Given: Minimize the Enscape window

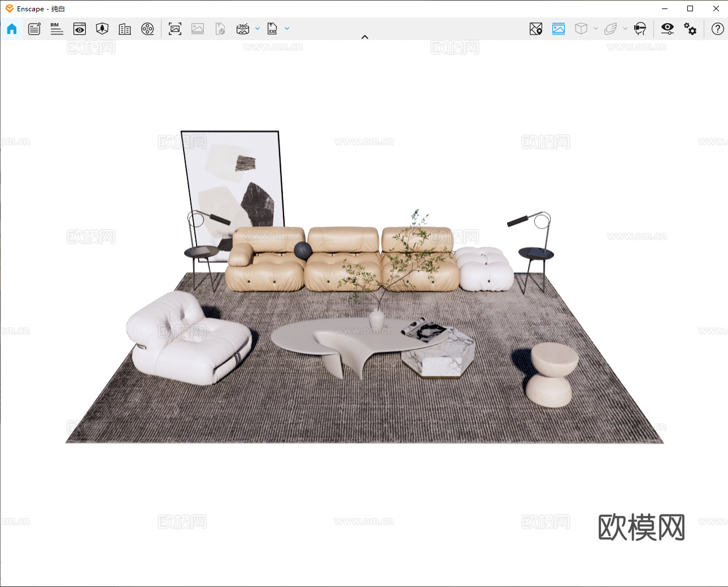Looking at the screenshot, I should (x=665, y=8).
